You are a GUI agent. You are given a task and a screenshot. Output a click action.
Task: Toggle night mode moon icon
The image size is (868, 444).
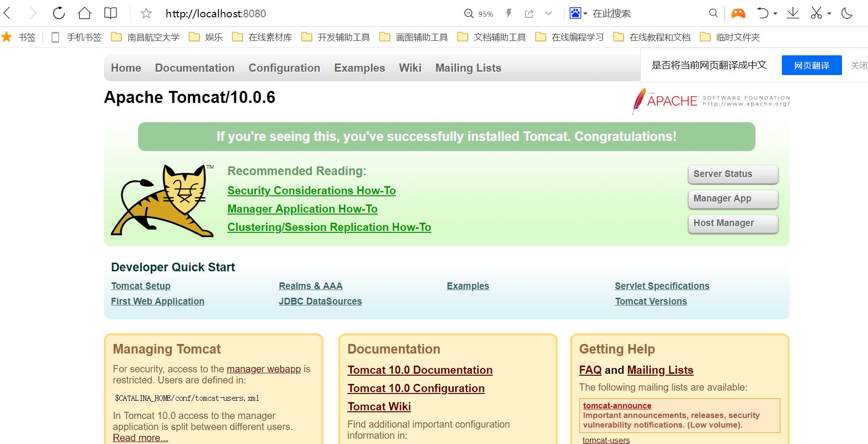847,13
